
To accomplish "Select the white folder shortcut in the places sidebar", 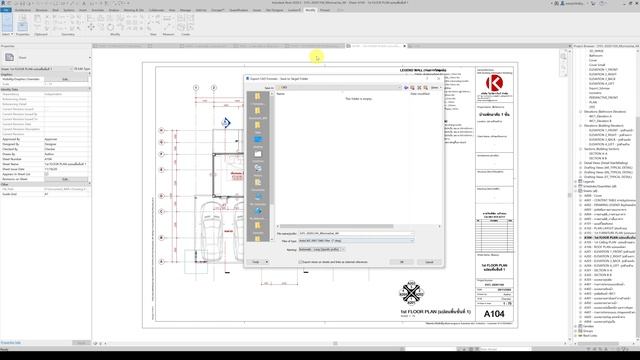I will [258, 154].
